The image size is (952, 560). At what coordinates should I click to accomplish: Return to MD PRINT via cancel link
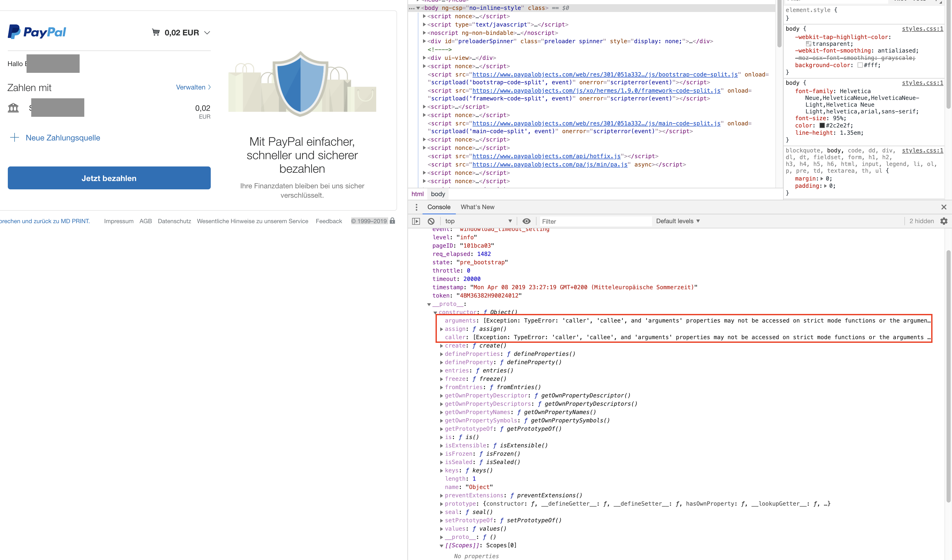pos(45,221)
